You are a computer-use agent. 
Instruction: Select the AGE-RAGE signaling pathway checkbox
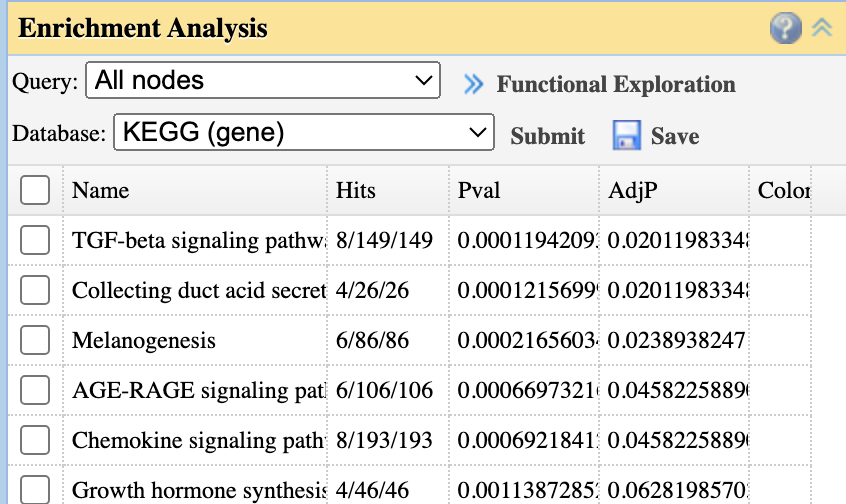(35, 390)
